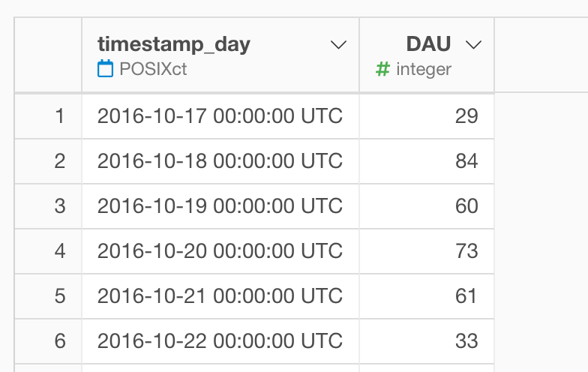Select the timestamp_day column header

click(220, 54)
